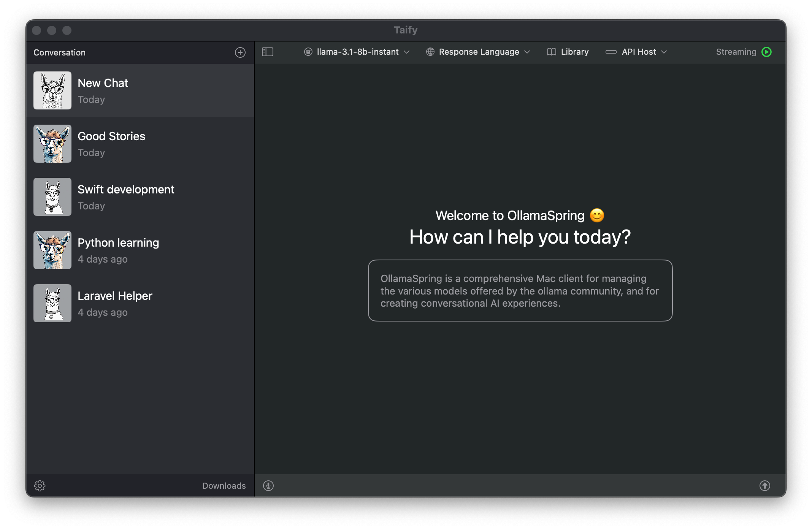Activate microphone voice input icon
This screenshot has width=812, height=529.
click(268, 486)
